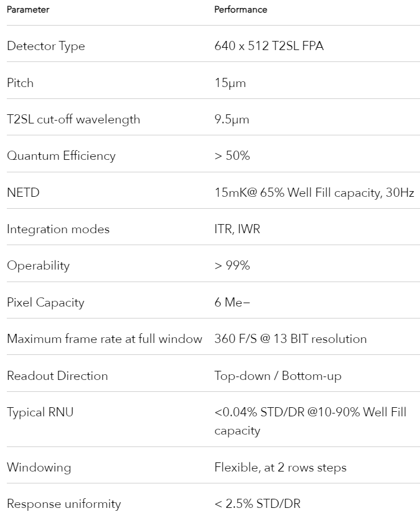Select the Integration modes label
This screenshot has width=420, height=517.
pyautogui.click(x=58, y=229)
